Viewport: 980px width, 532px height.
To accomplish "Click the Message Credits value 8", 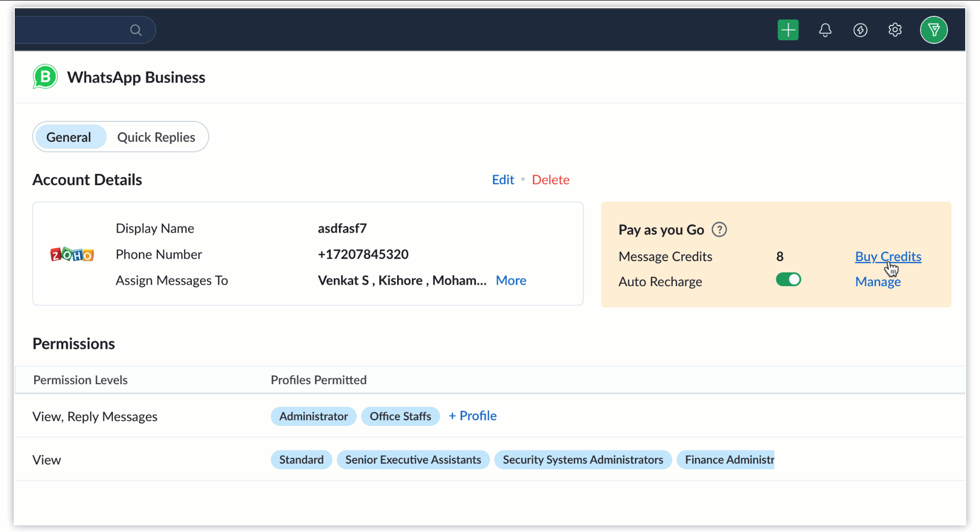I will (x=780, y=257).
